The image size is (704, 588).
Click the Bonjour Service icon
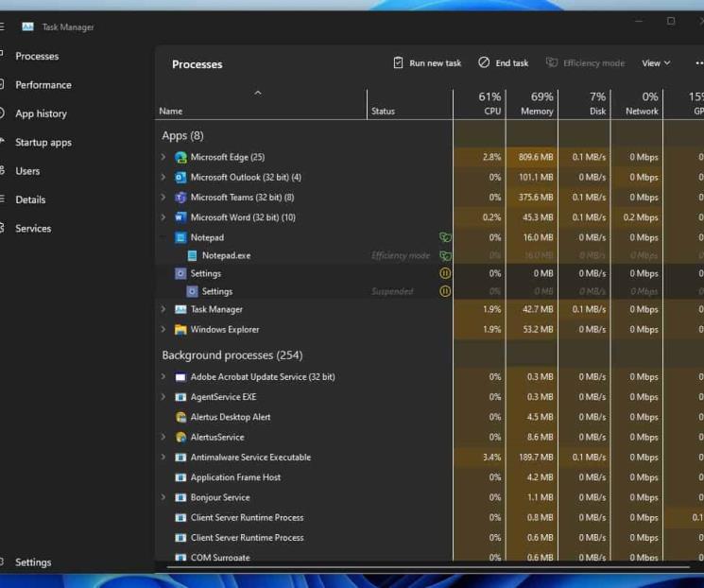[x=180, y=497]
